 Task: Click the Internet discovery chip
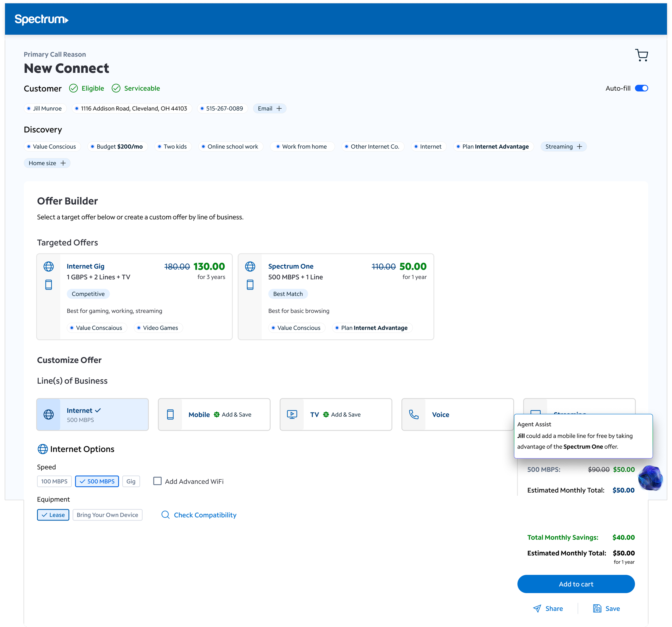(429, 147)
